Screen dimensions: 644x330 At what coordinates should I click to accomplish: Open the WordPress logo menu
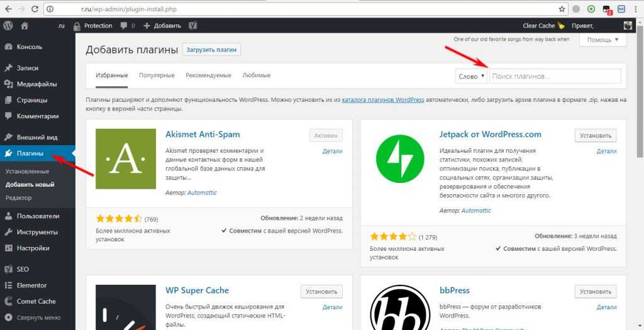(x=8, y=25)
